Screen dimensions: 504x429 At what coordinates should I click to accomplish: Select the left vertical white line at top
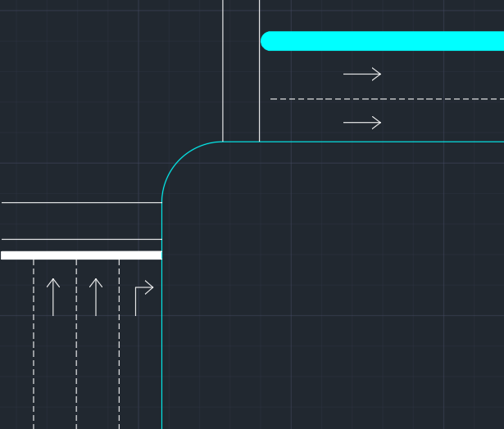[223, 65]
